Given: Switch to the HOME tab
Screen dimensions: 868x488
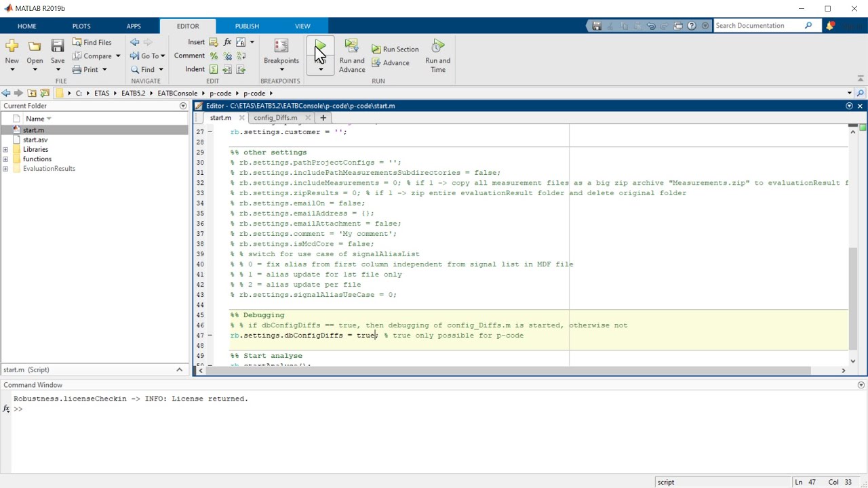Looking at the screenshot, I should coord(27,26).
